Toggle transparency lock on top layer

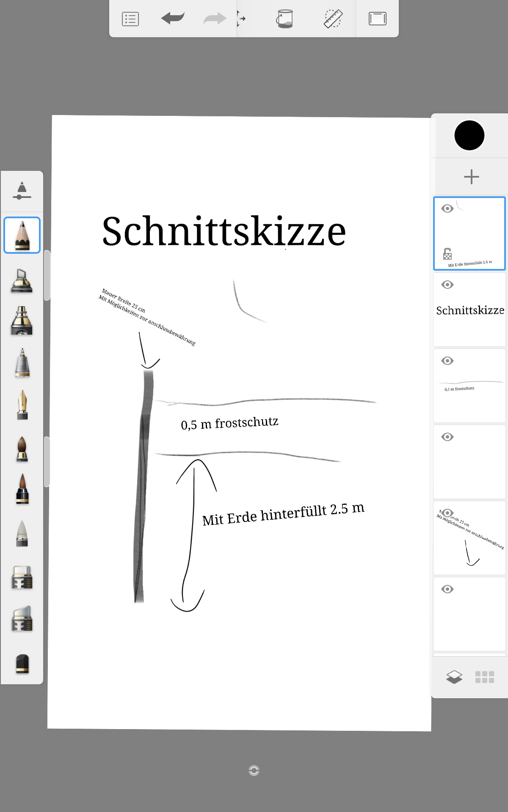447,254
